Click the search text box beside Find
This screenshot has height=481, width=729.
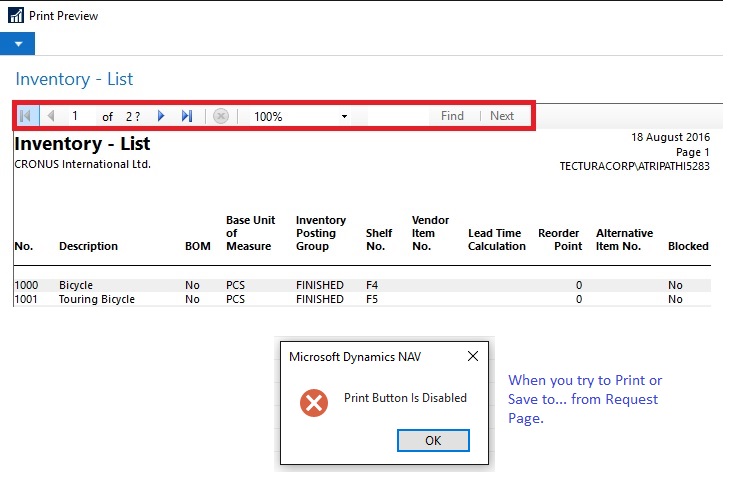click(x=398, y=116)
